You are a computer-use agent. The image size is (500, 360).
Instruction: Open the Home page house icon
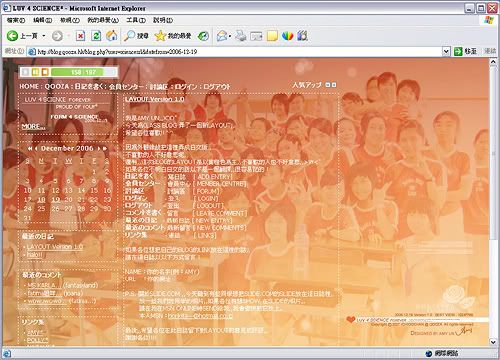[x=112, y=36]
